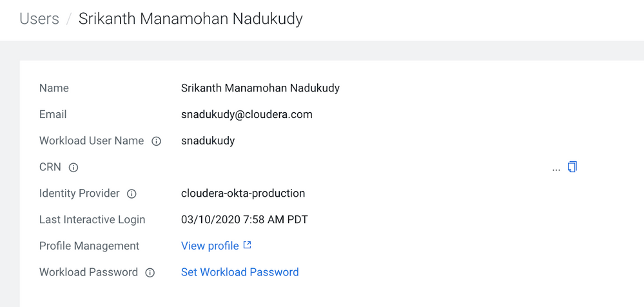Click the Profile Management label
644x307 pixels.
click(89, 246)
